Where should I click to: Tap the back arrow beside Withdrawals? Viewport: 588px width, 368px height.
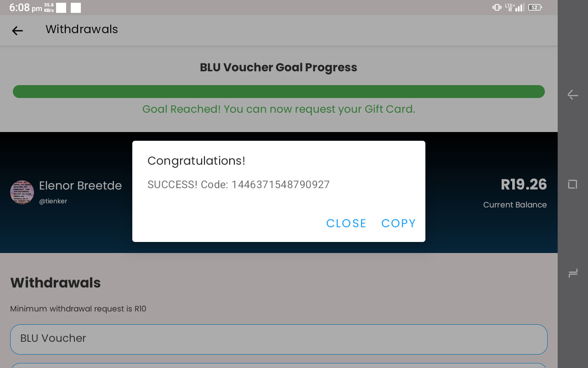tap(17, 30)
